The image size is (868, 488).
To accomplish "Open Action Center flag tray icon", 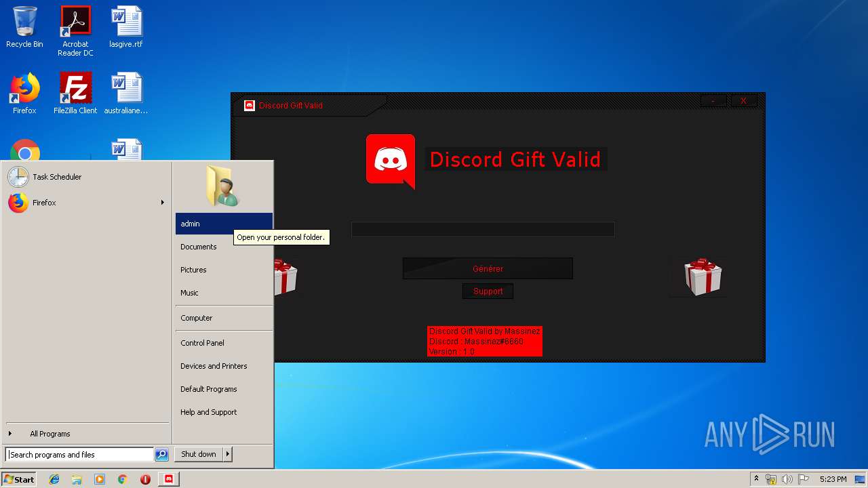I will [x=804, y=479].
